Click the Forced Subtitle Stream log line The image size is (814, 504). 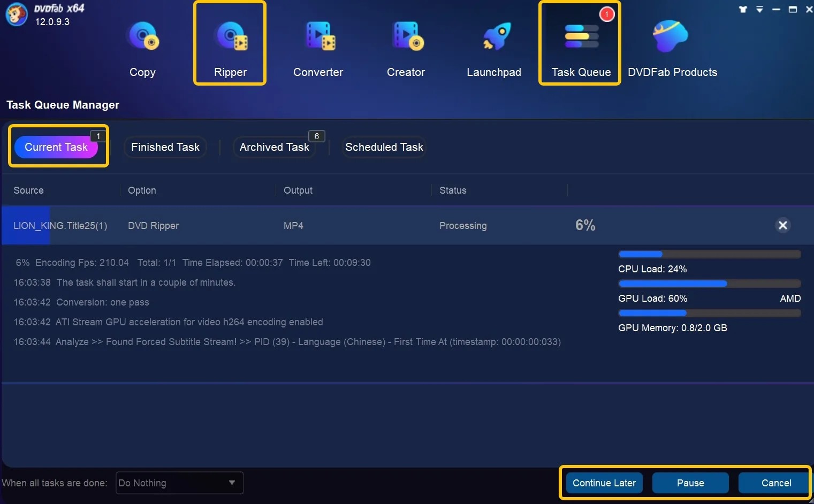point(287,342)
